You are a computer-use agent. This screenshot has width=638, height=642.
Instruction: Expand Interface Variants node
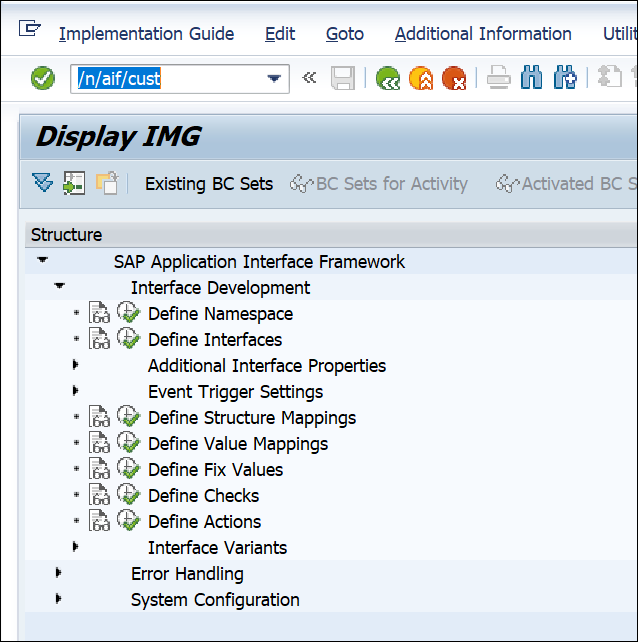[75, 546]
